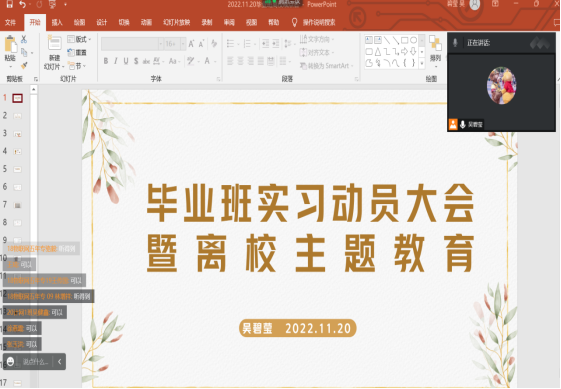This screenshot has width=561, height=389.
Task: Switch to the Design ribbon tab
Action: [102, 23]
